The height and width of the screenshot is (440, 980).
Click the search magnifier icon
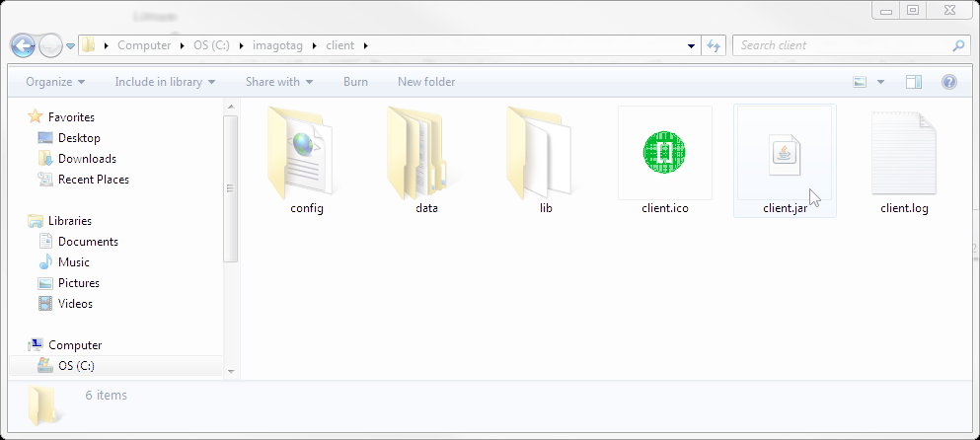958,45
